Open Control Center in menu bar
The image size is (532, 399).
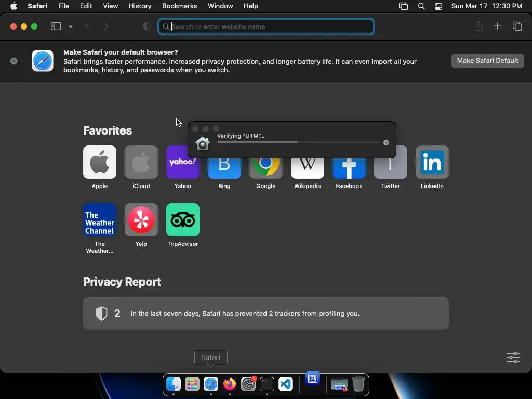(438, 6)
